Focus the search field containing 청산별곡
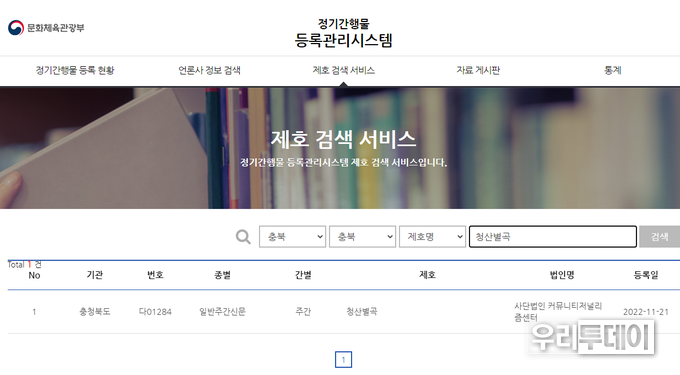The image size is (680, 375). (553, 237)
